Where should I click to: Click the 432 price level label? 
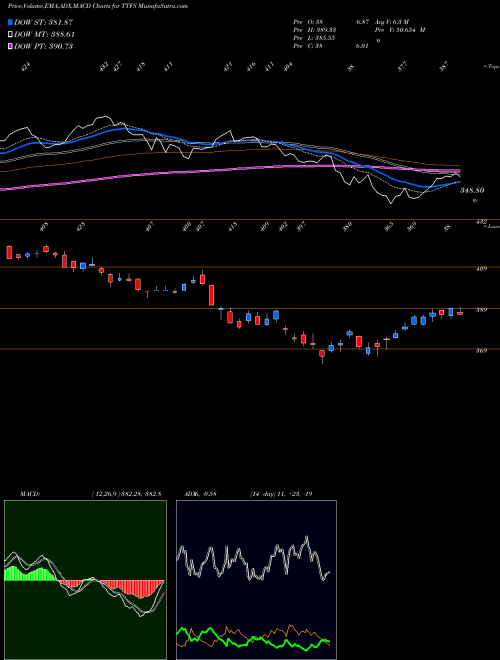pyautogui.click(x=481, y=221)
